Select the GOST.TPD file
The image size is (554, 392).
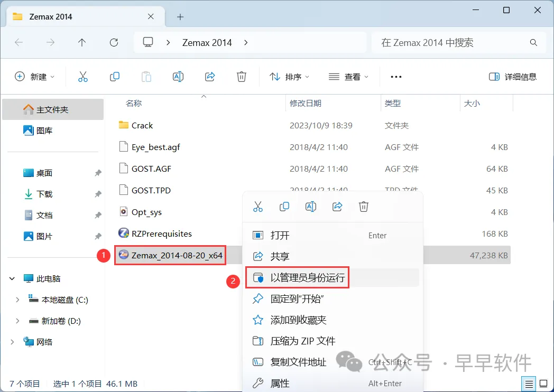pyautogui.click(x=145, y=190)
